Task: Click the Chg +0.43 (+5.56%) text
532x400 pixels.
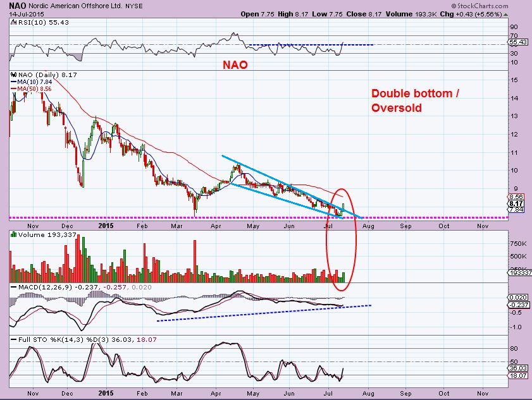Action: pos(471,15)
